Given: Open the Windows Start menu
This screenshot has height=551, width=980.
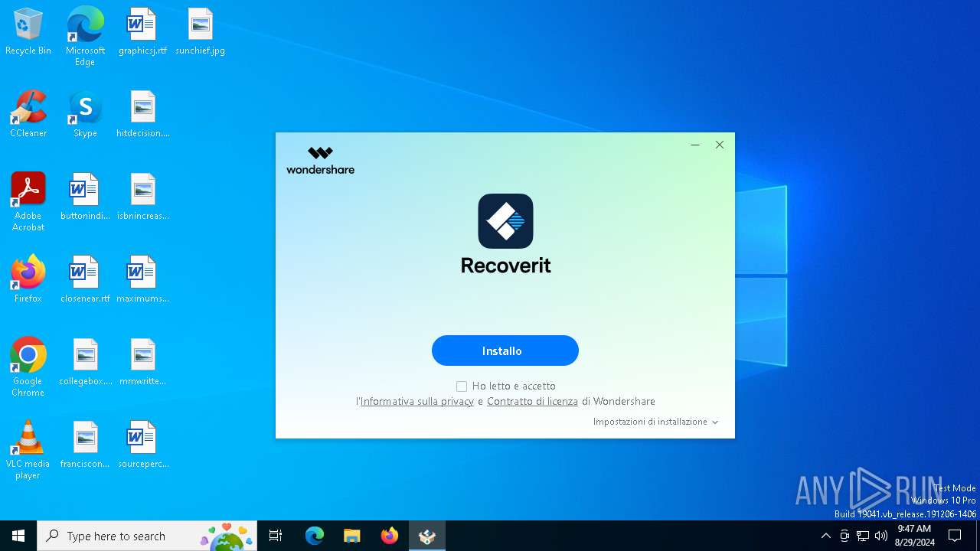Looking at the screenshot, I should coord(18,536).
